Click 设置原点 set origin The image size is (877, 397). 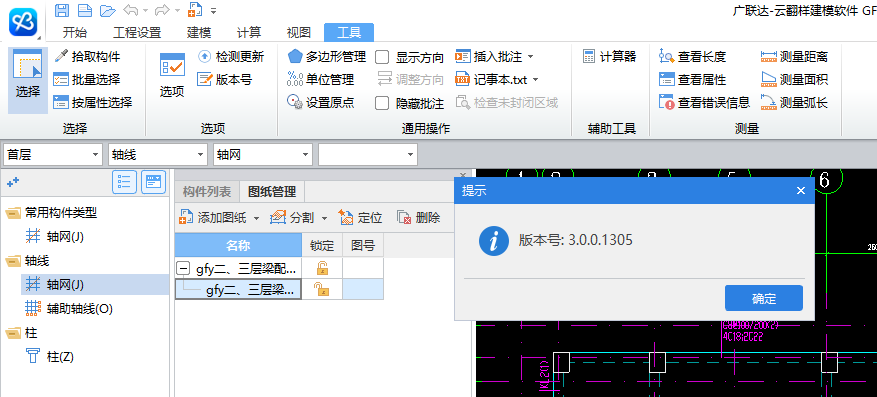click(320, 102)
